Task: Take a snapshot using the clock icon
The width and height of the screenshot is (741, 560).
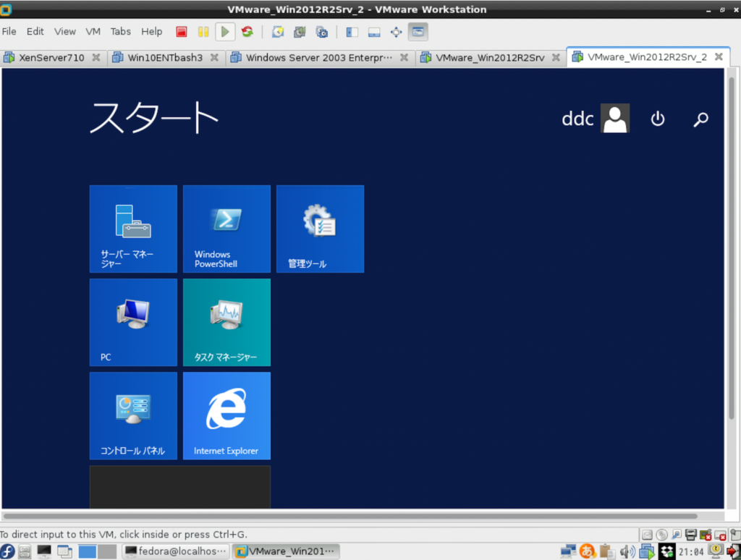Action: (277, 32)
